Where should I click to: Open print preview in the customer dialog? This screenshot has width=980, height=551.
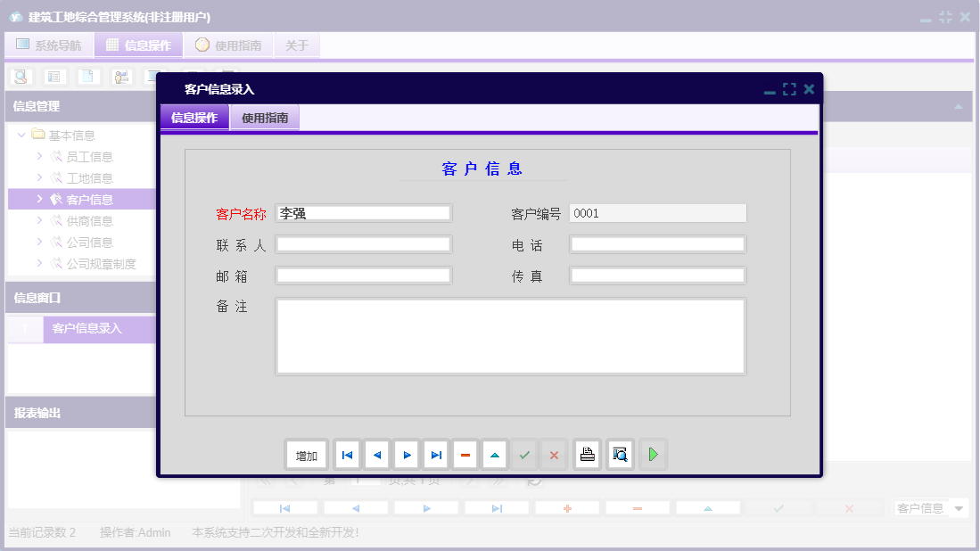[x=619, y=454]
